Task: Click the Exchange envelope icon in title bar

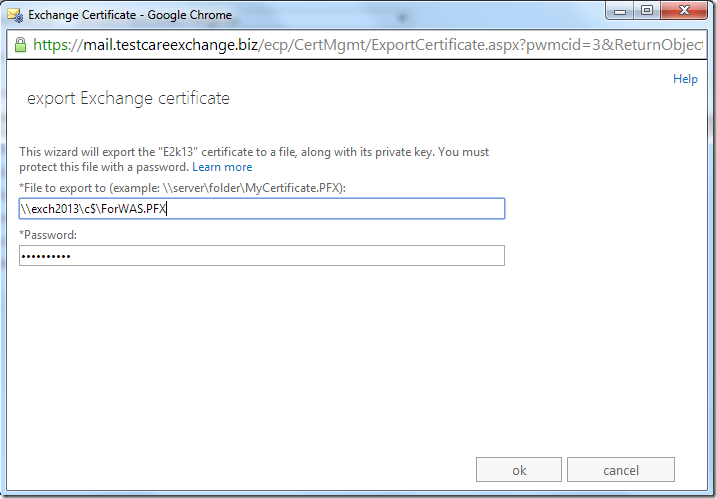Action: point(15,15)
